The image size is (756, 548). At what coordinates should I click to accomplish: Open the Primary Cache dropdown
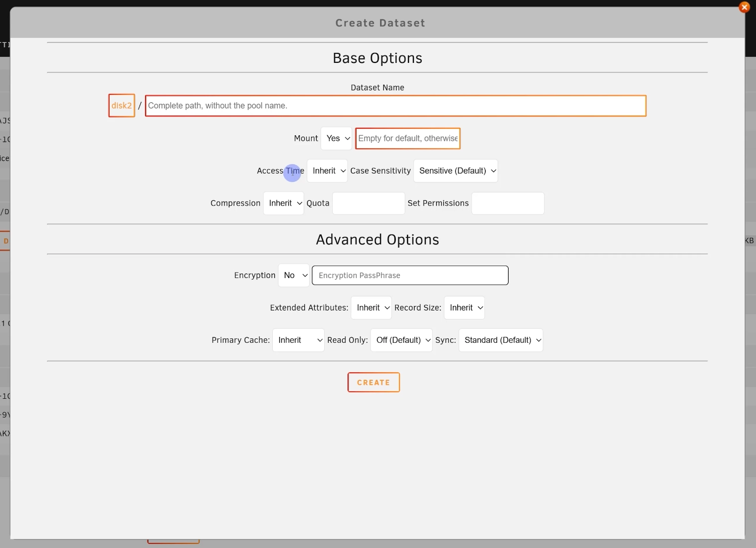click(298, 340)
